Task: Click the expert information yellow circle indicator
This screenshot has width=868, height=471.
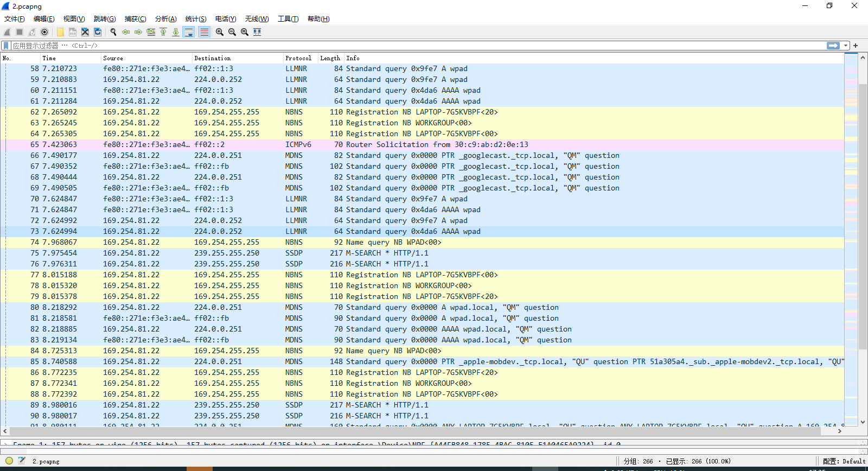Action: coord(9,461)
